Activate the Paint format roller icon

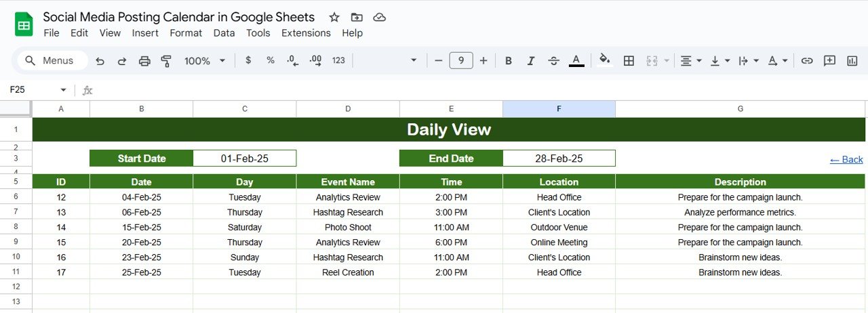click(166, 61)
